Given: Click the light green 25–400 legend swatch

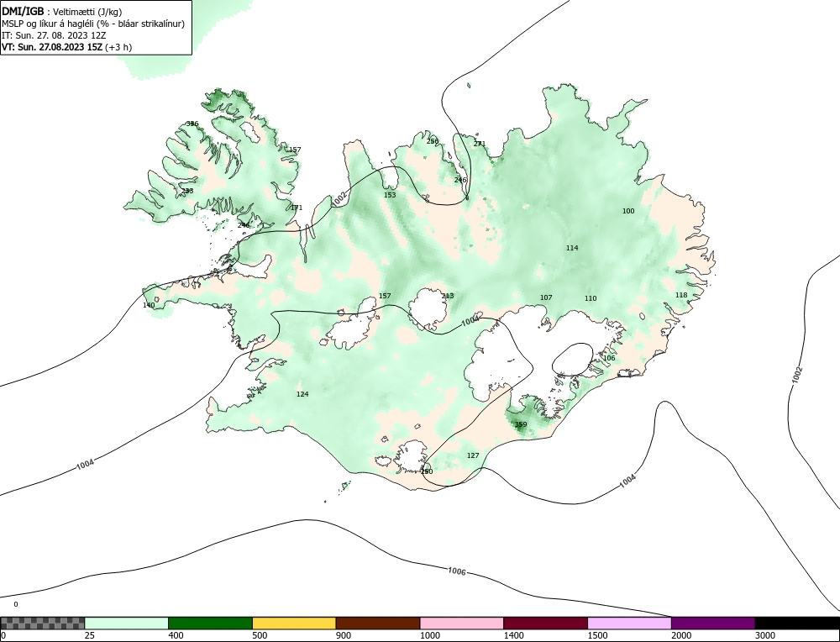Looking at the screenshot, I should (x=127, y=623).
